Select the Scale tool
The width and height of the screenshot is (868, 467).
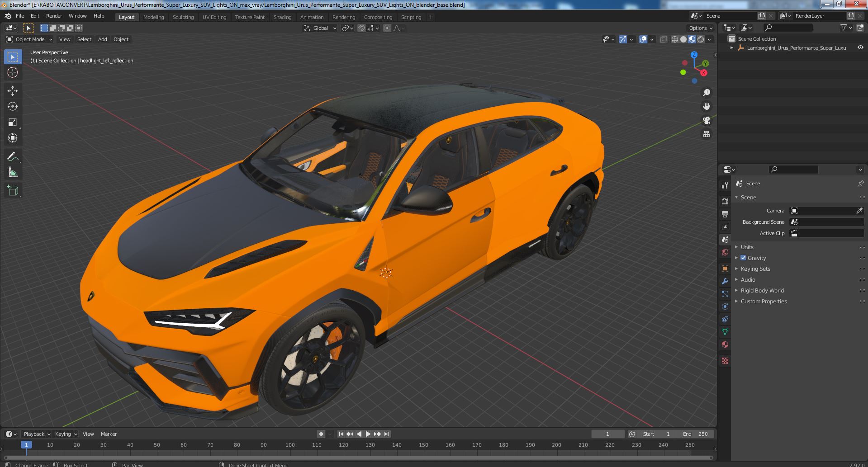coord(13,122)
